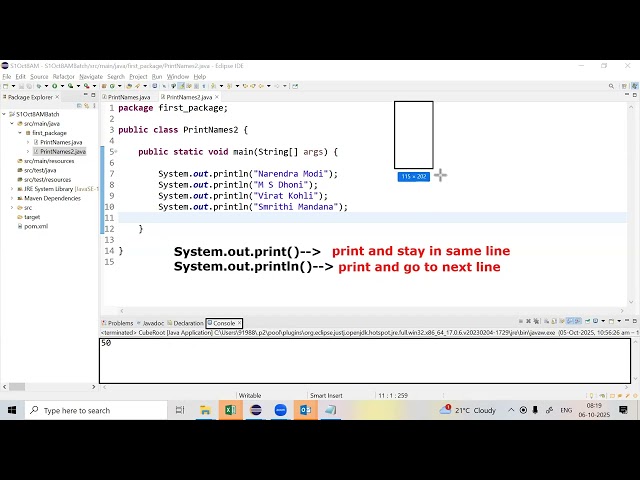This screenshot has height=480, width=640.
Task: Collapse the first_package node
Action: [x=20, y=133]
